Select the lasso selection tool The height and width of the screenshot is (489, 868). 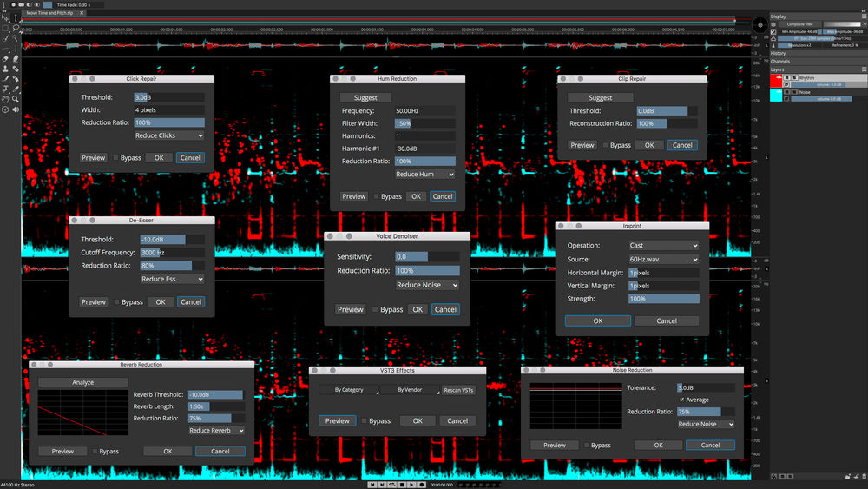(x=16, y=28)
